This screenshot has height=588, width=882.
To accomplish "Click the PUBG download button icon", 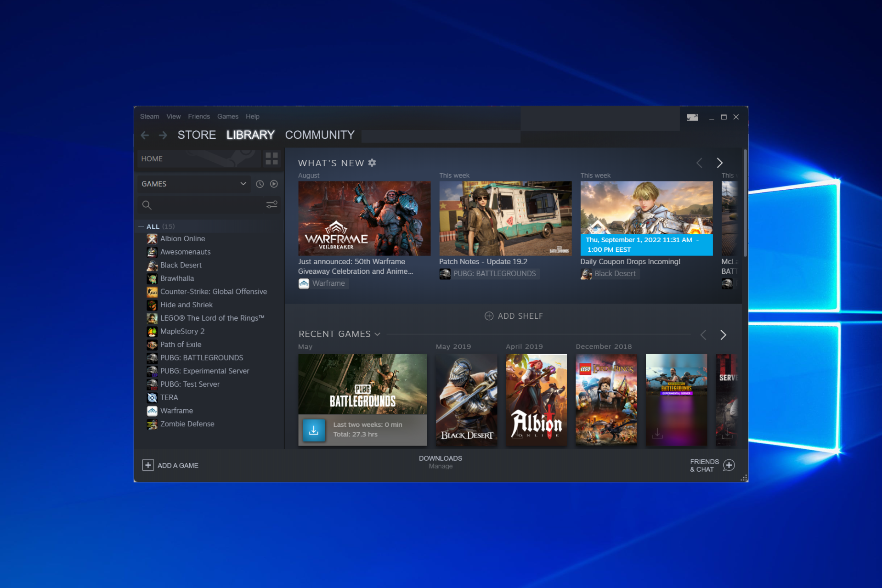I will [314, 430].
